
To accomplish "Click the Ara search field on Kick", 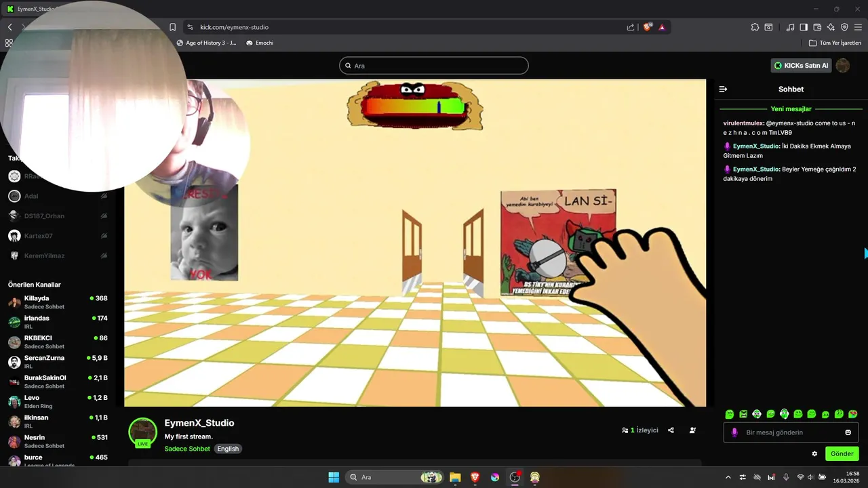I will click(434, 66).
